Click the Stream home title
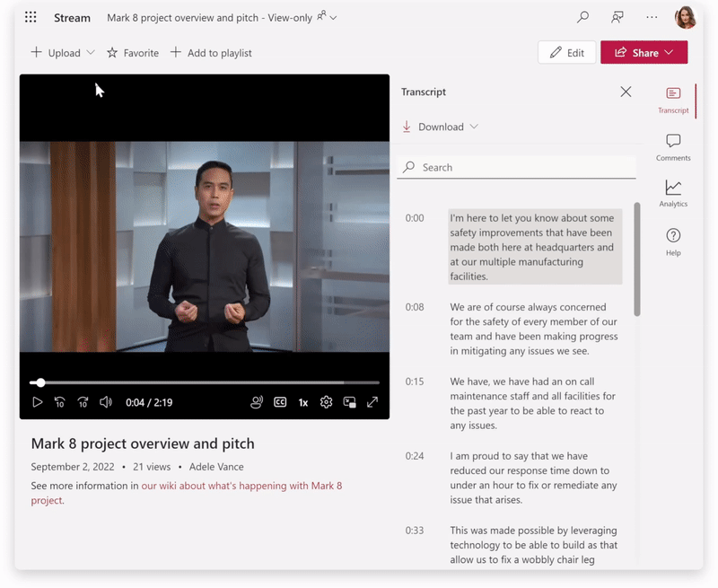The height and width of the screenshot is (588, 718). 72,18
